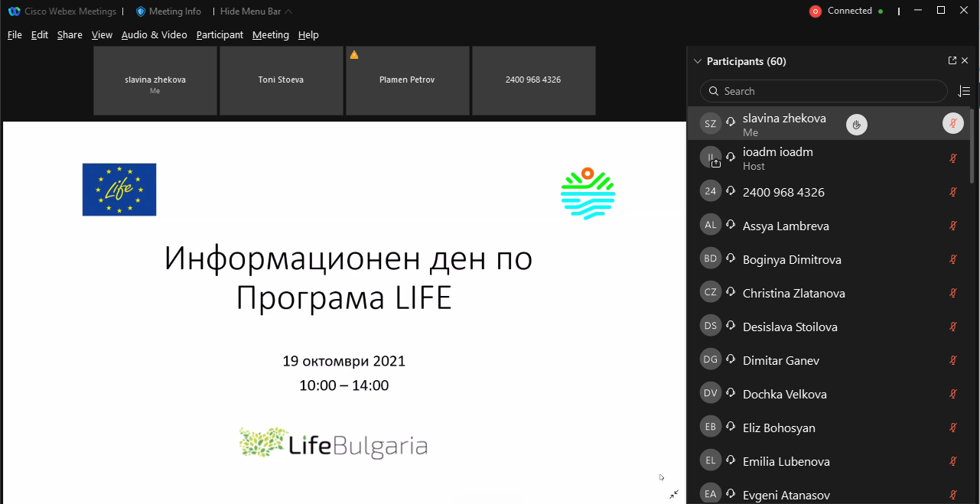The width and height of the screenshot is (980, 504).
Task: Select the slavina zhekova video tile
Action: point(155,80)
